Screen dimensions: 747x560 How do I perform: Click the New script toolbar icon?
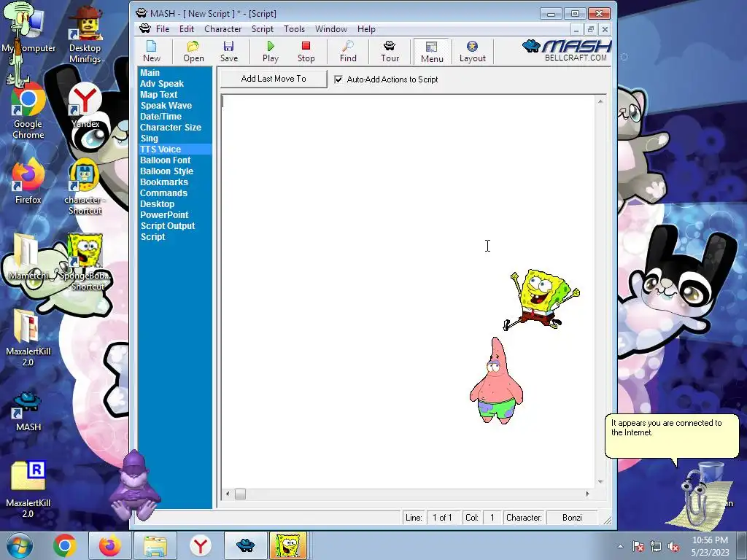(152, 51)
